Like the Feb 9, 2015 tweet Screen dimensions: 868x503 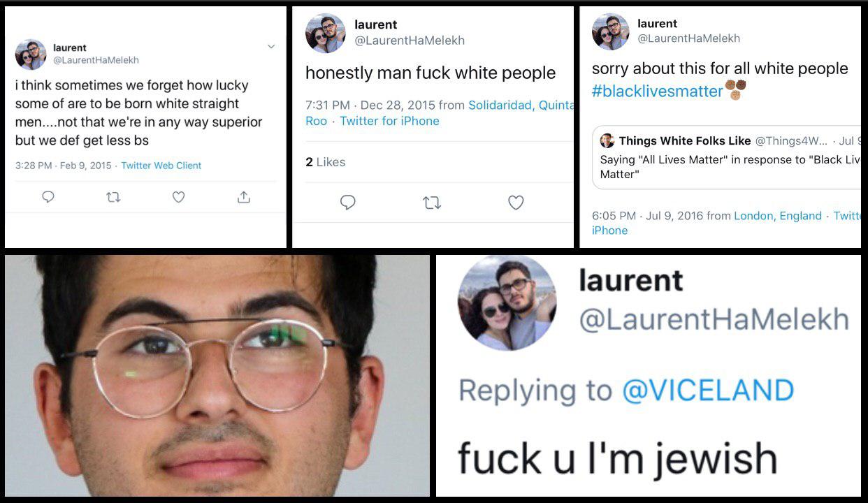[178, 198]
